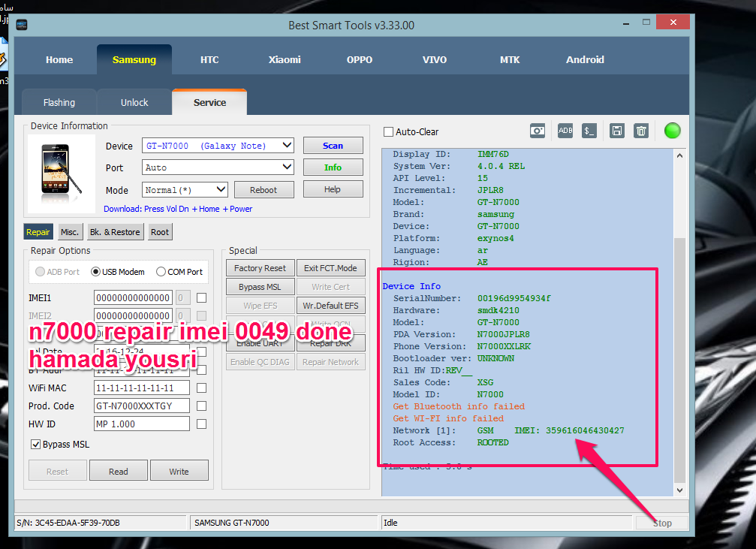Click the log scrollbar down arrow
This screenshot has height=549, width=756.
pyautogui.click(x=680, y=490)
